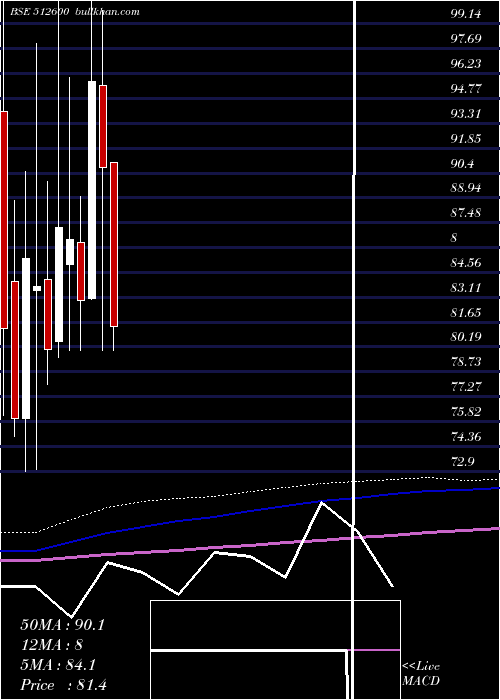Click the BSE 512600 ticker label
The image size is (500, 700).
[40, 12]
